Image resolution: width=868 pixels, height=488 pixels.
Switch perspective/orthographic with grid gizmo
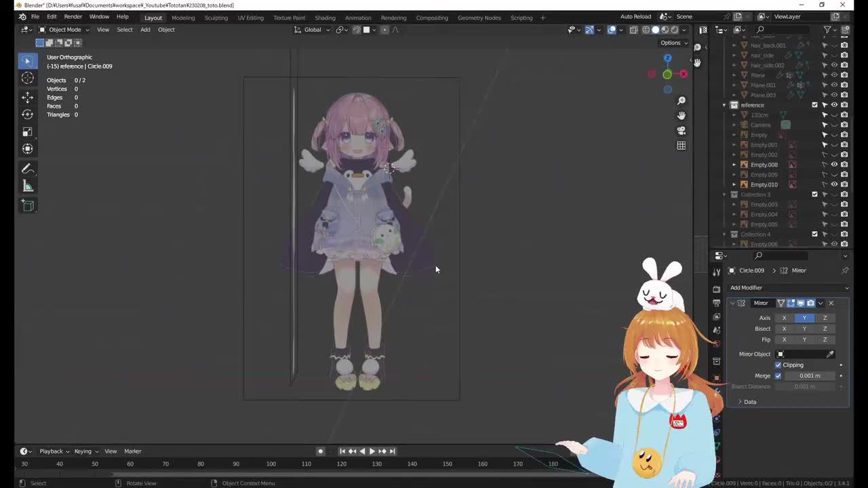[682, 145]
